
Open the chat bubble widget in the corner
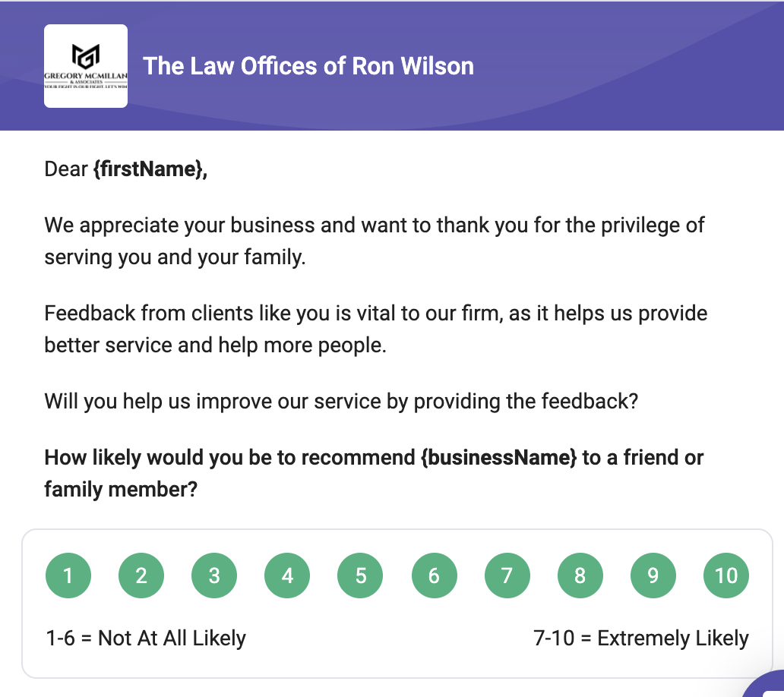(x=767, y=684)
